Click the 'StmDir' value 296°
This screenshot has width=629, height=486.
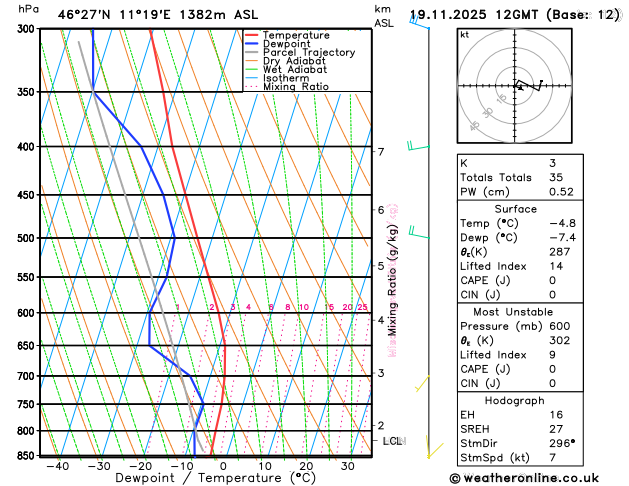[x=562, y=443]
